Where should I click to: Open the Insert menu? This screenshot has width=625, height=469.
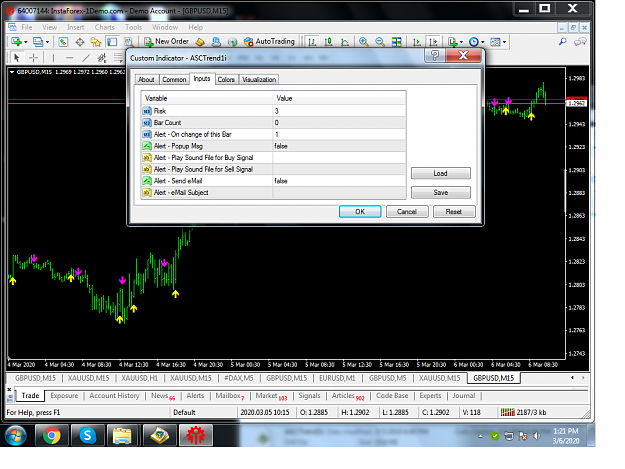(x=75, y=27)
